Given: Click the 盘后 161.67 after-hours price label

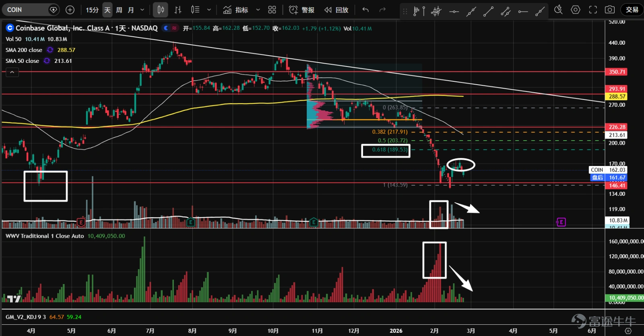Looking at the screenshot, I should click(609, 178).
